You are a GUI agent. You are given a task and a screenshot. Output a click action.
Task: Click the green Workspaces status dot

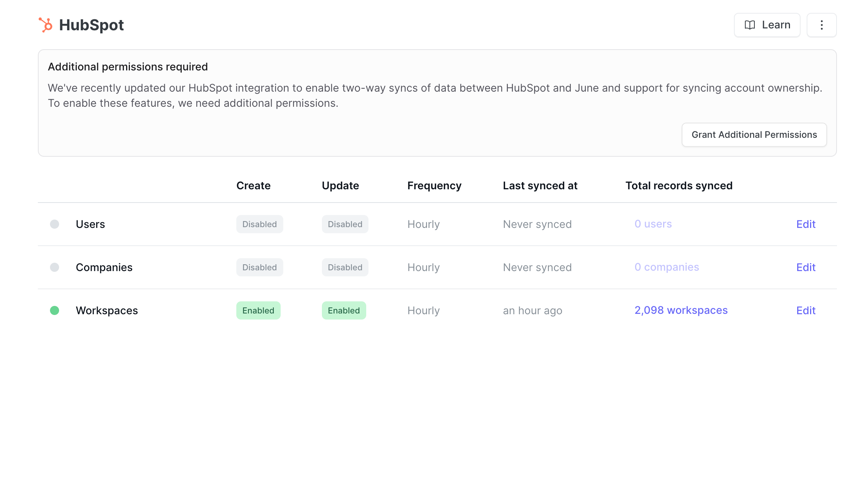(x=55, y=310)
